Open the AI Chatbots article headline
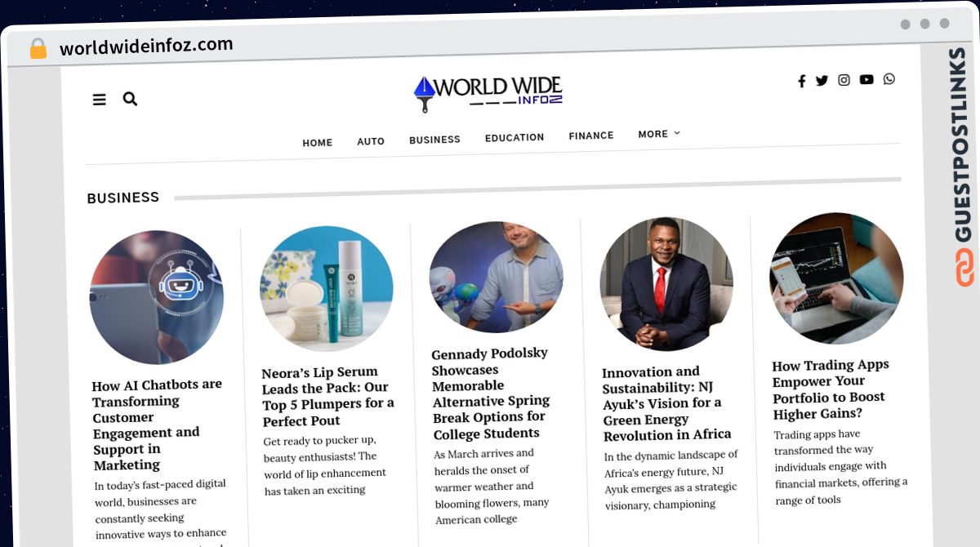The image size is (980, 547). coord(158,425)
